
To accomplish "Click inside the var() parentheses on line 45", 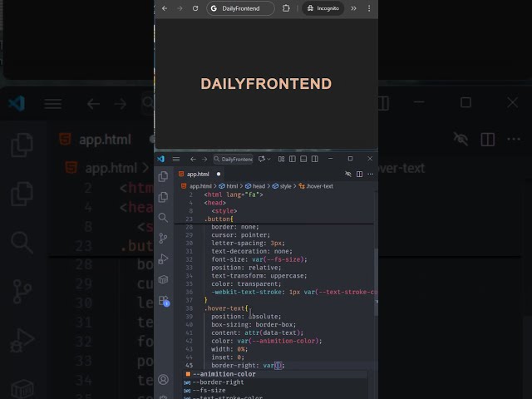I will point(278,366).
